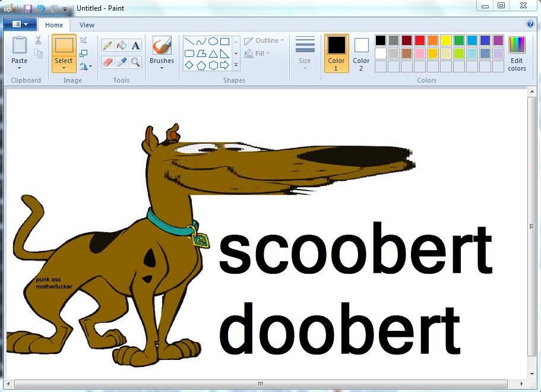Click the vertical scrollbar thumb
The height and width of the screenshot is (392, 541).
tap(531, 227)
